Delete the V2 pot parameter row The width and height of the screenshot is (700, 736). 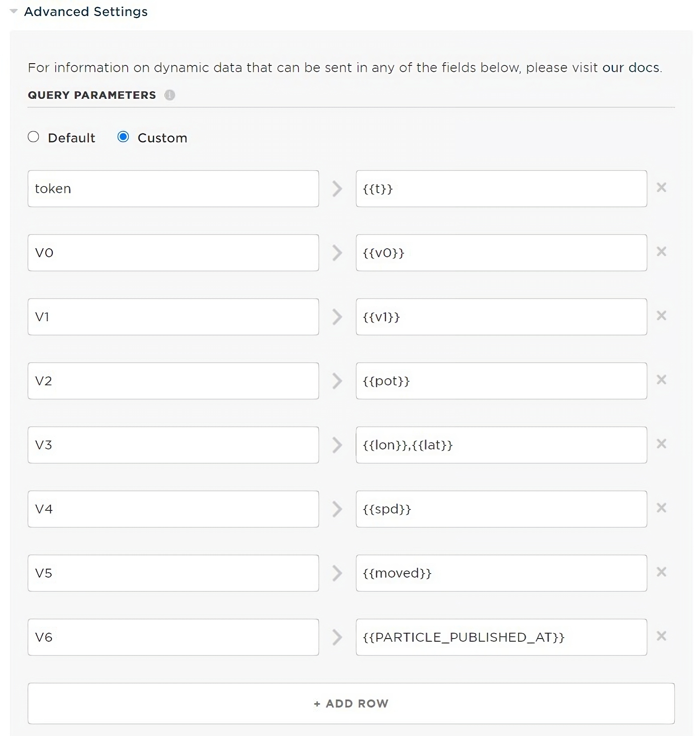pos(661,380)
